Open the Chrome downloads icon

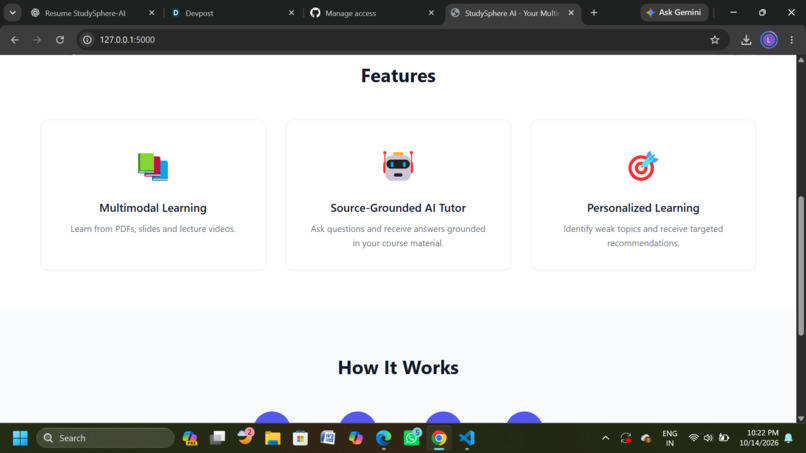click(x=746, y=40)
